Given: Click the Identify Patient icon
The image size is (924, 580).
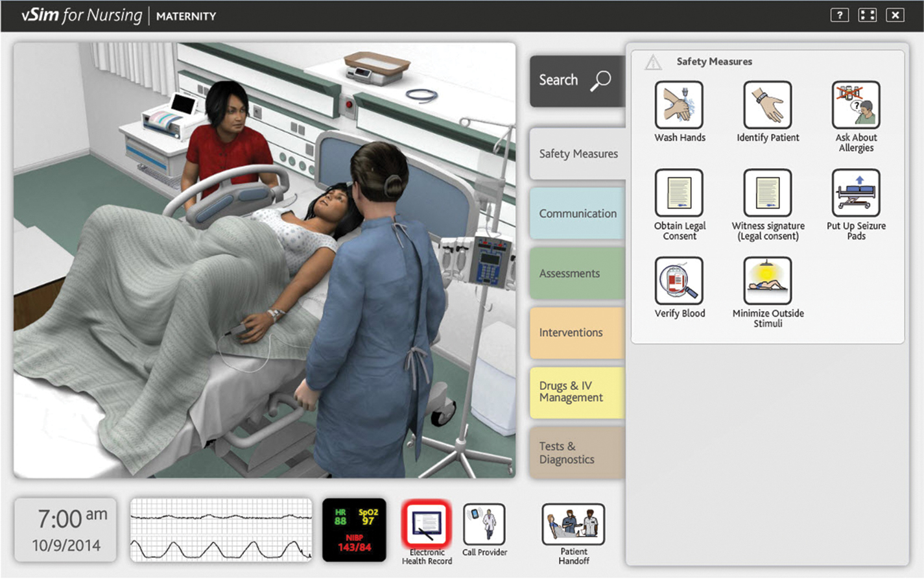Looking at the screenshot, I should 768,107.
